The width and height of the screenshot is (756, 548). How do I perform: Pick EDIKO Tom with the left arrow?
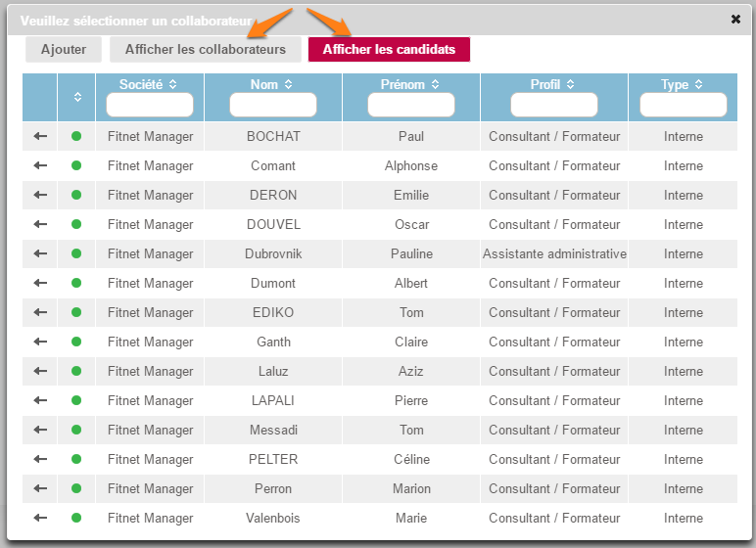(x=40, y=312)
